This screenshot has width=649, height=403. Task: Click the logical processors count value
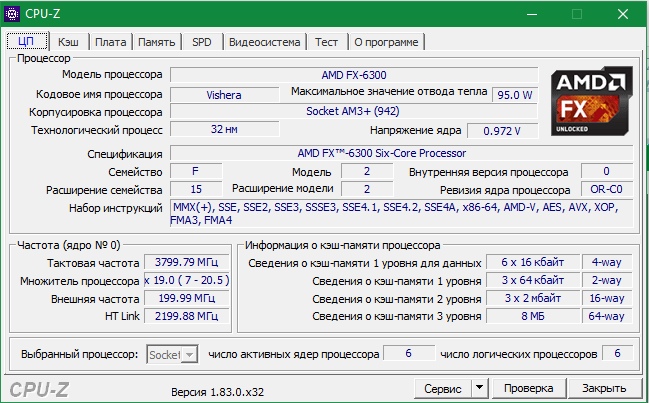[x=618, y=353]
